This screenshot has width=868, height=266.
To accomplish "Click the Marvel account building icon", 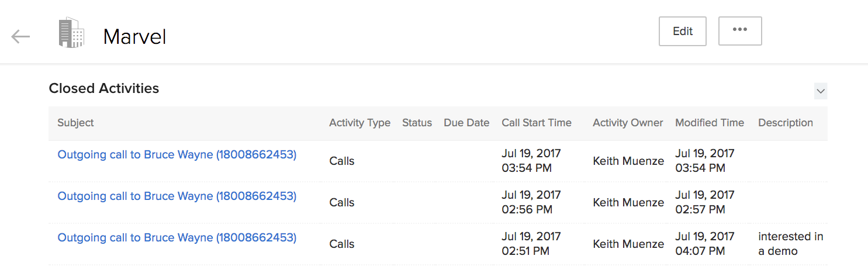I will [71, 33].
